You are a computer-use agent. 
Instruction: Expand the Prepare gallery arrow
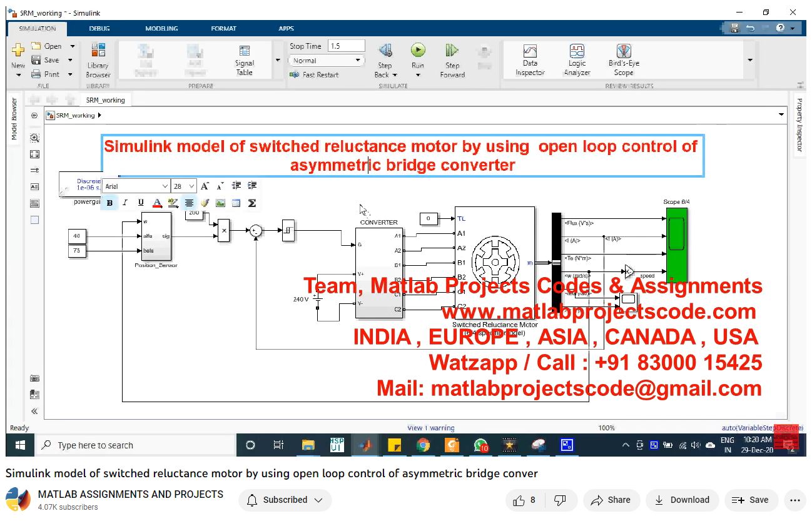[278, 60]
